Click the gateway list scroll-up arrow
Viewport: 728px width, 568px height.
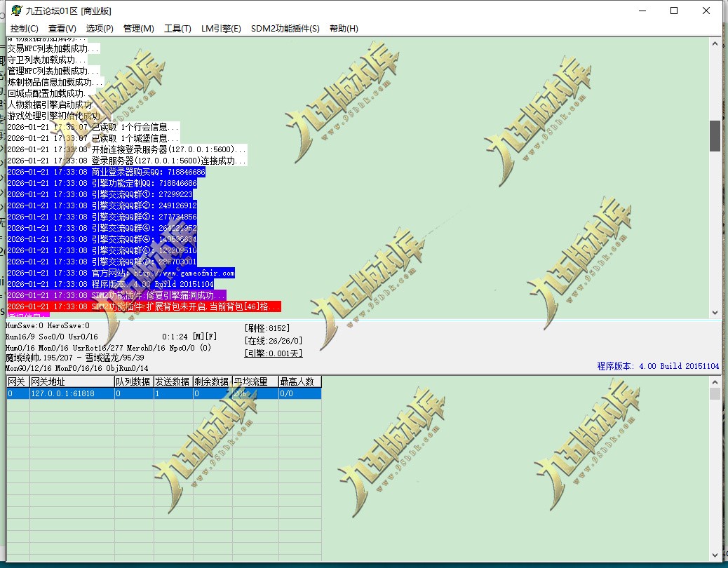715,382
